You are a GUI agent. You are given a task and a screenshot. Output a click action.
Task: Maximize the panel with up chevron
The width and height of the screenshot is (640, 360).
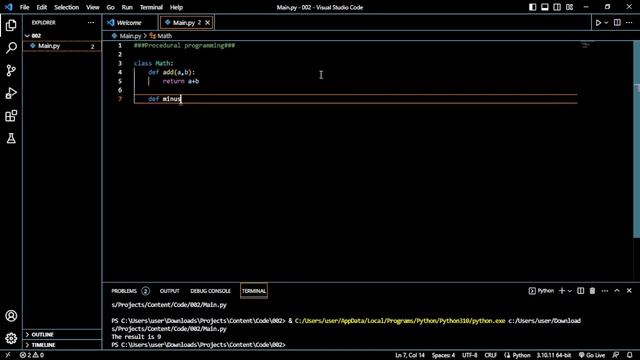[617, 291]
